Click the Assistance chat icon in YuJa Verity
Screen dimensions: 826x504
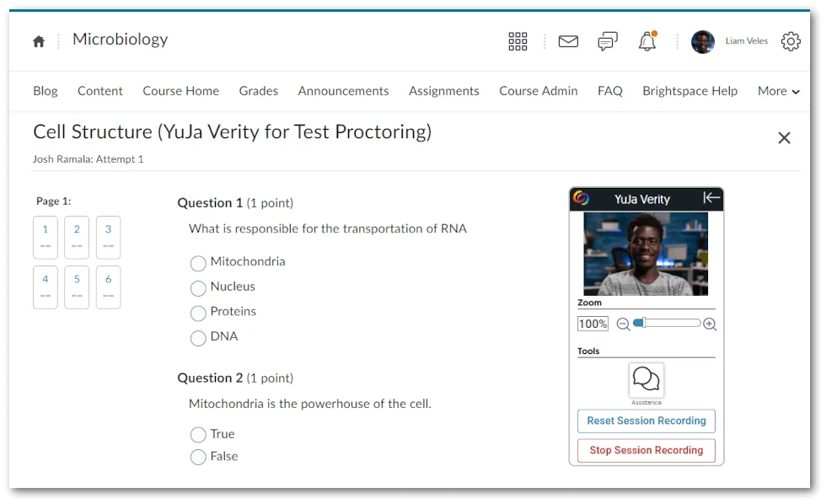(x=646, y=378)
